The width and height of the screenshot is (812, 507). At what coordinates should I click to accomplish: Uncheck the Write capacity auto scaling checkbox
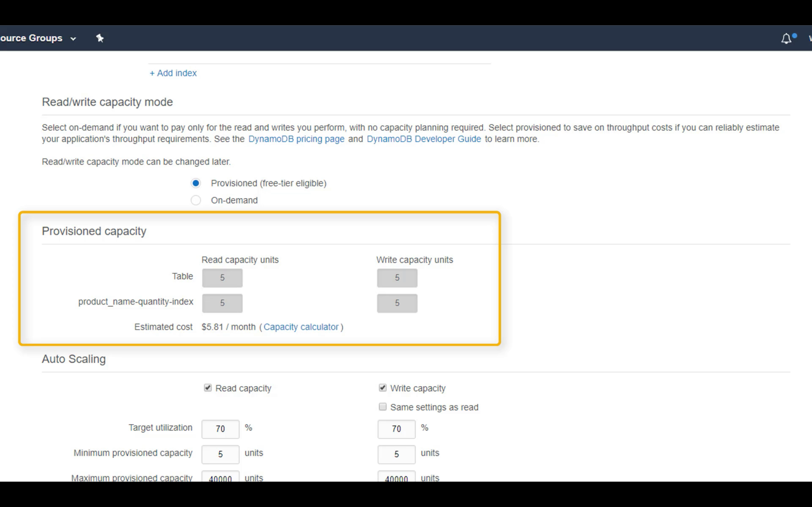(x=382, y=388)
